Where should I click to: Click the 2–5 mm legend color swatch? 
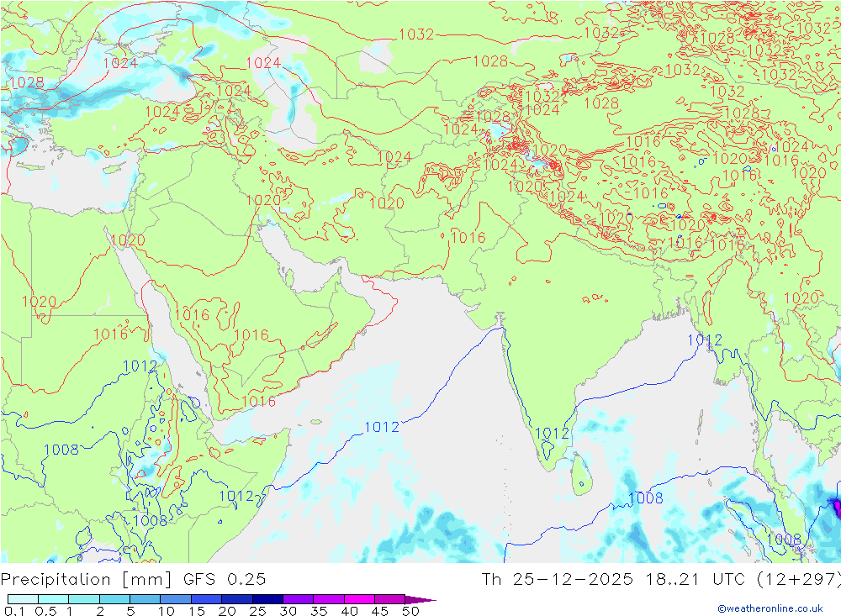114,599
